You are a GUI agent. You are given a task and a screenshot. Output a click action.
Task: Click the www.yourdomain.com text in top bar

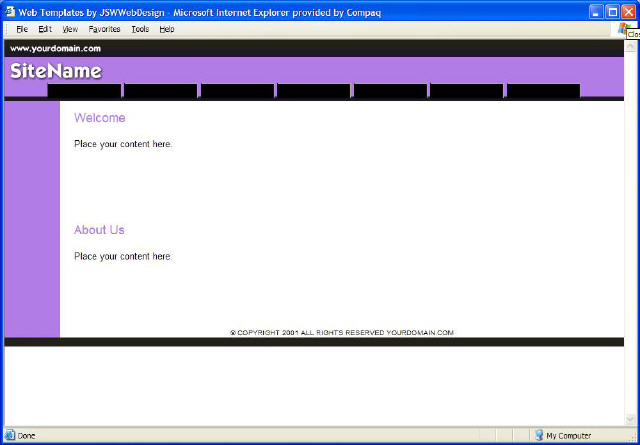click(x=56, y=48)
